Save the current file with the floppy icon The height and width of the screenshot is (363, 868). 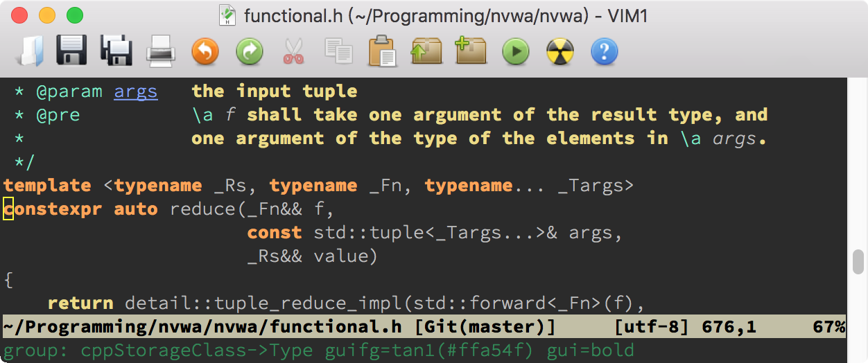click(71, 51)
